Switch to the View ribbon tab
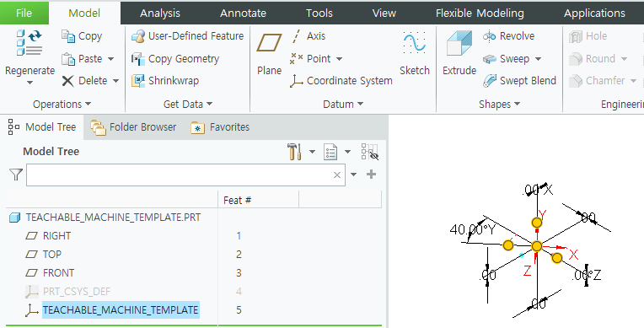 [x=384, y=13]
